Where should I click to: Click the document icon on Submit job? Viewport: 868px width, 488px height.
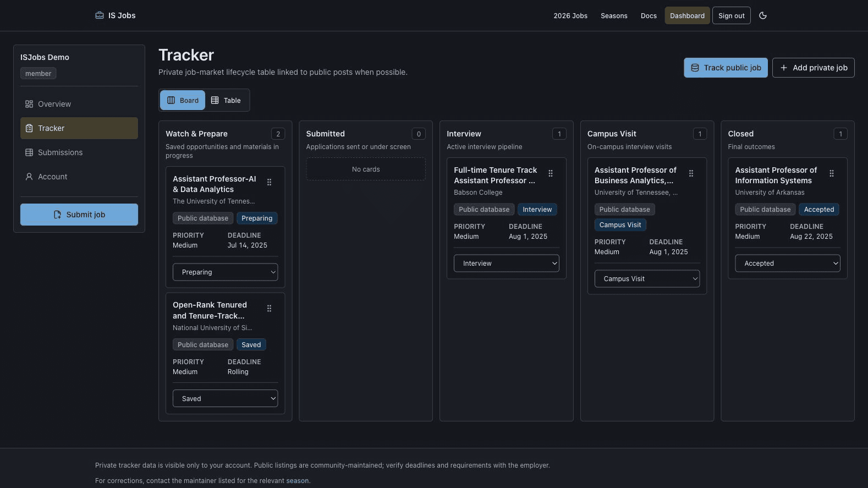coord(57,215)
